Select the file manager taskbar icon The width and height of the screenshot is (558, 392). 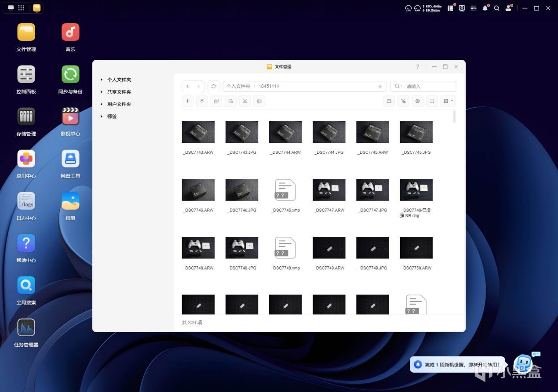tap(37, 8)
